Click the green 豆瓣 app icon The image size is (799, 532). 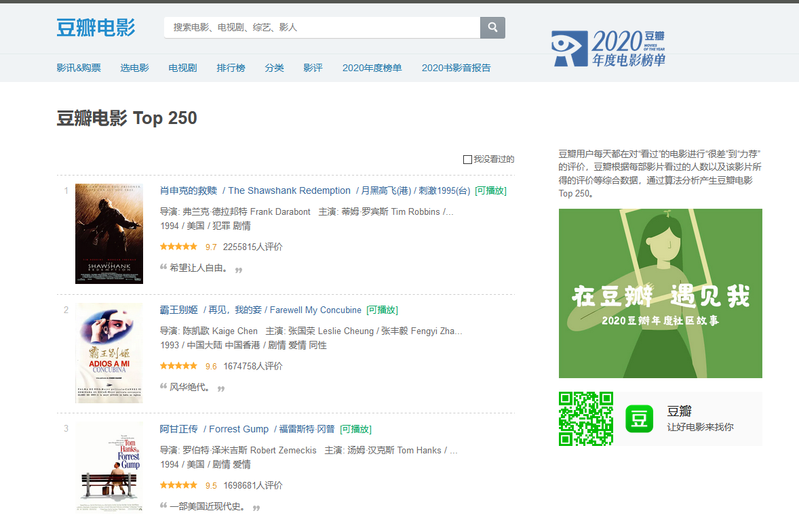point(639,418)
